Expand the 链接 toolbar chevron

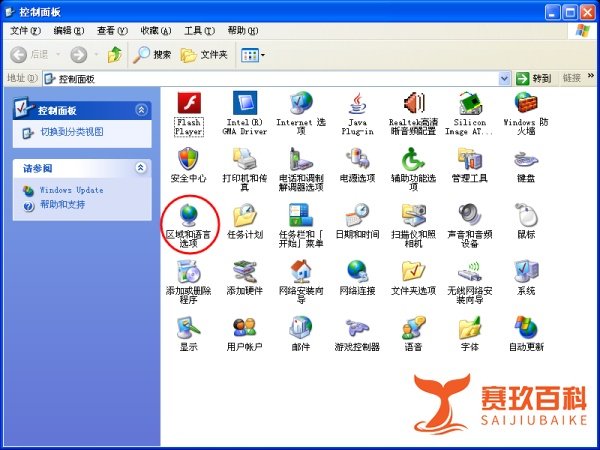(x=591, y=76)
